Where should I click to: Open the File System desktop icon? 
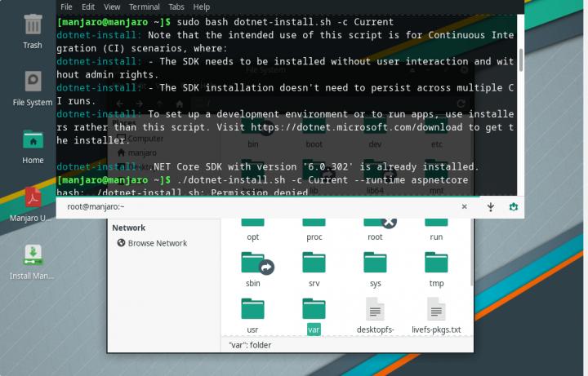pyautogui.click(x=33, y=89)
